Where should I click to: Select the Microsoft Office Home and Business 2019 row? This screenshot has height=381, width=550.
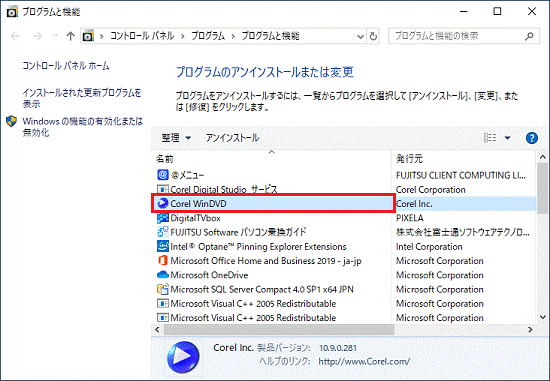(x=266, y=261)
